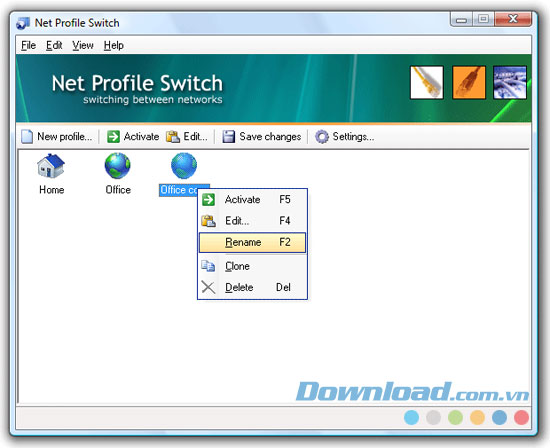Click the New profile... toolbar label

pos(65,136)
